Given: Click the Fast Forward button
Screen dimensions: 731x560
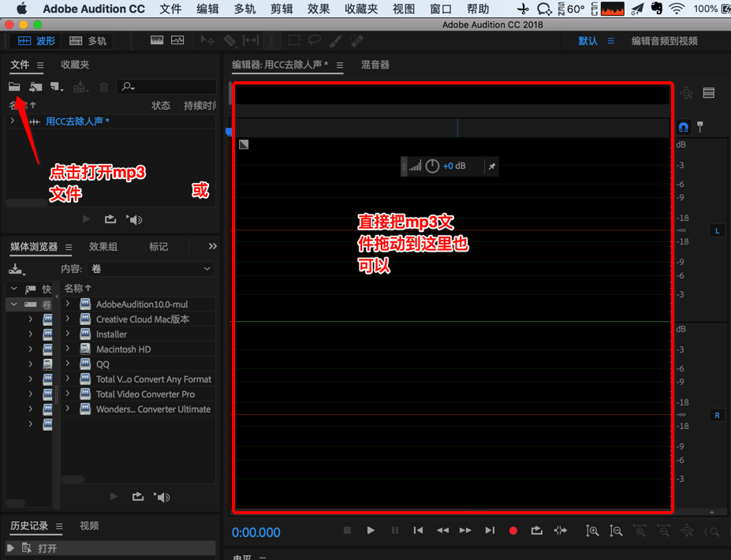Looking at the screenshot, I should 465,530.
